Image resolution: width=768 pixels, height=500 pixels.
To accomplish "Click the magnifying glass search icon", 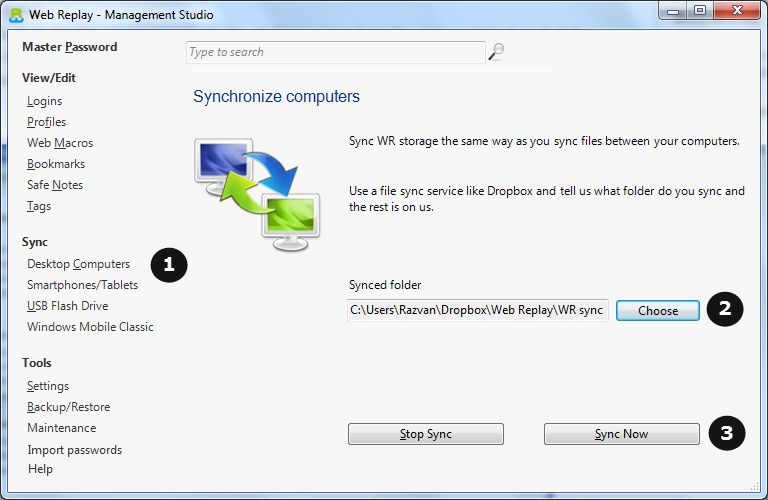I will [496, 51].
